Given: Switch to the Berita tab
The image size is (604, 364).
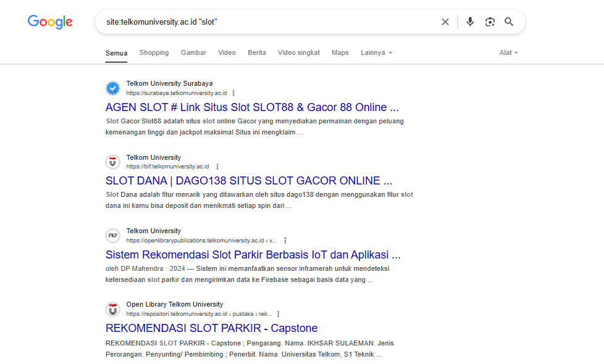Looking at the screenshot, I should (256, 52).
